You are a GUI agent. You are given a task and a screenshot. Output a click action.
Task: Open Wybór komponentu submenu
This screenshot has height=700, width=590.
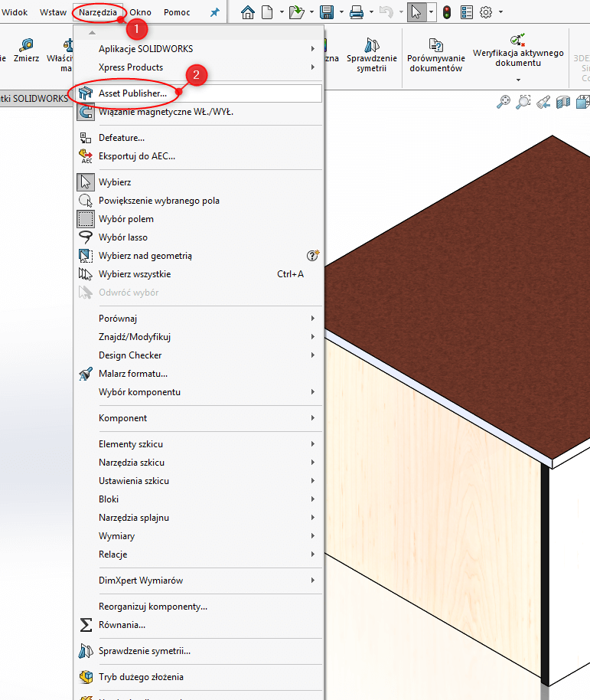(x=199, y=391)
